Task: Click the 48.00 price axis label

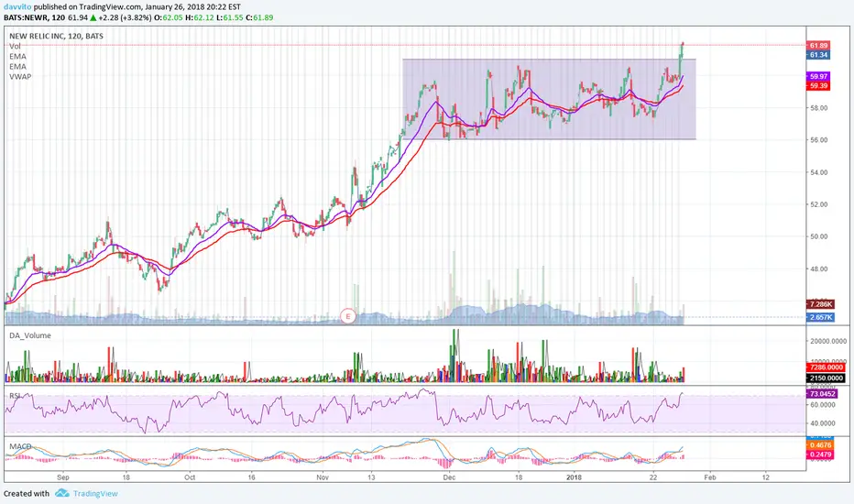Action: [818, 269]
